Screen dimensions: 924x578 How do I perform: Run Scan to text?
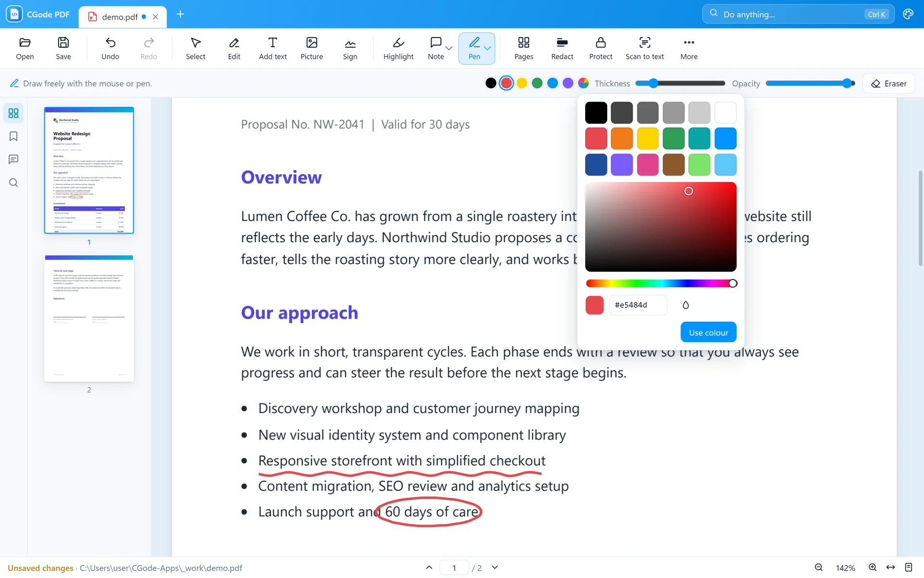pyautogui.click(x=644, y=48)
